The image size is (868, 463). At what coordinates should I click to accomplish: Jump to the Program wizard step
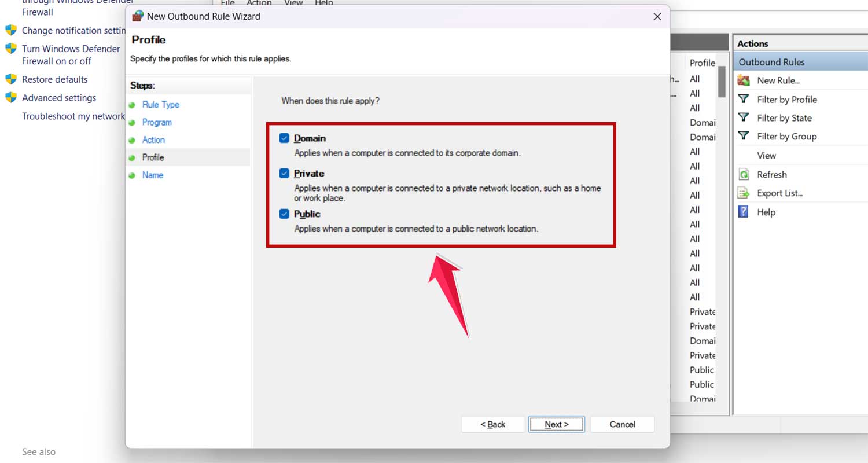tap(157, 123)
